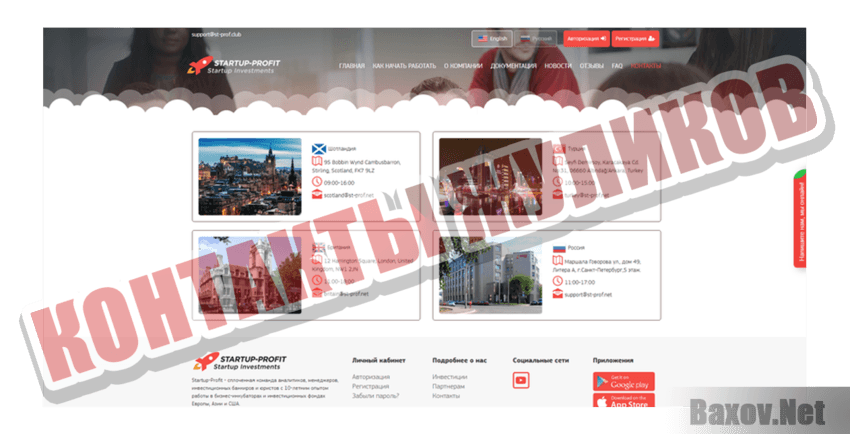This screenshot has width=850, height=434.
Task: Click the Turkey flag icon
Action: (559, 148)
